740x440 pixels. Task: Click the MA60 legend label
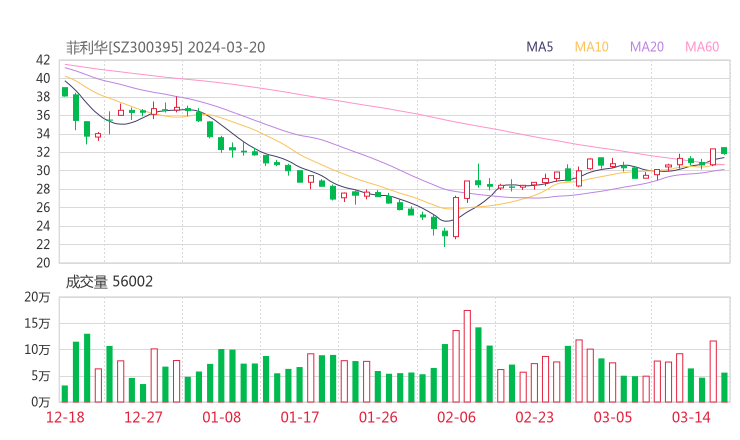coord(702,47)
